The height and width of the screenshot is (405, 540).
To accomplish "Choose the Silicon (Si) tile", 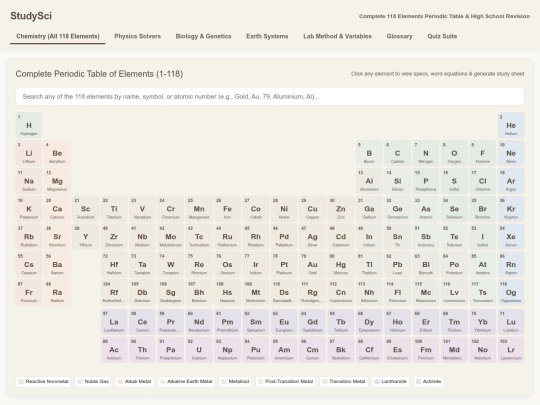I will [x=397, y=181].
